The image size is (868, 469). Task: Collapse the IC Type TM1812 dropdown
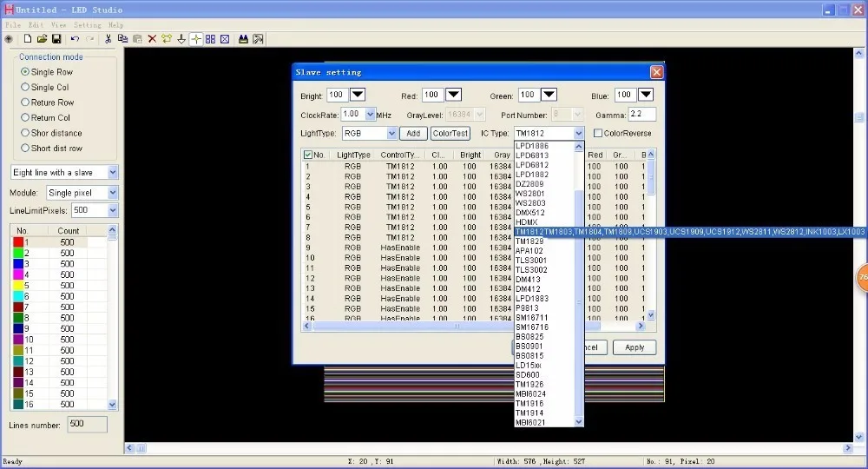pyautogui.click(x=578, y=133)
